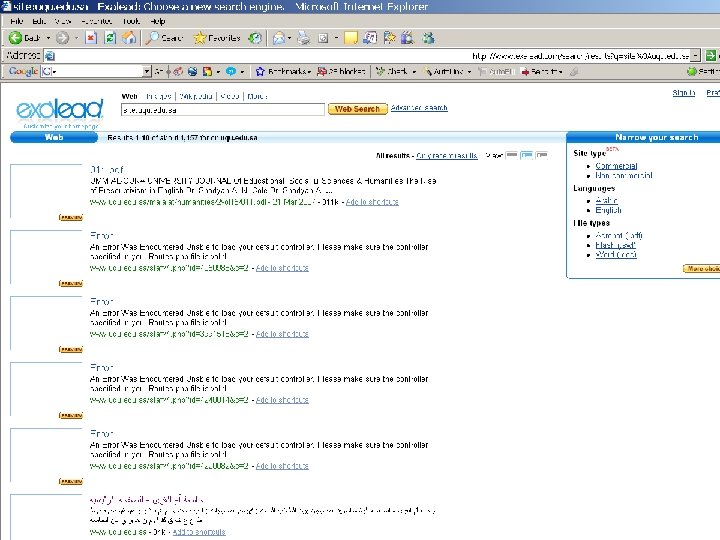This screenshot has width=720, height=540.
Task: Open the Favorites menu
Action: [x=96, y=21]
